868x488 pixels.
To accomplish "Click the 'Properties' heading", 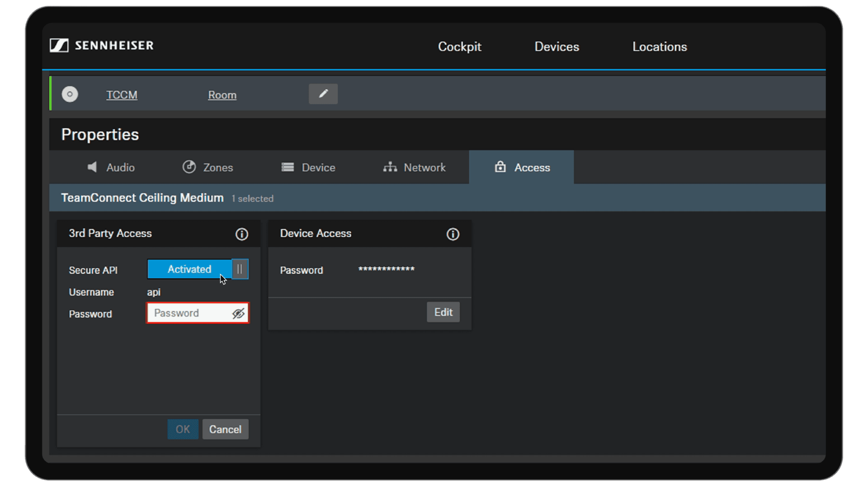I will point(100,135).
